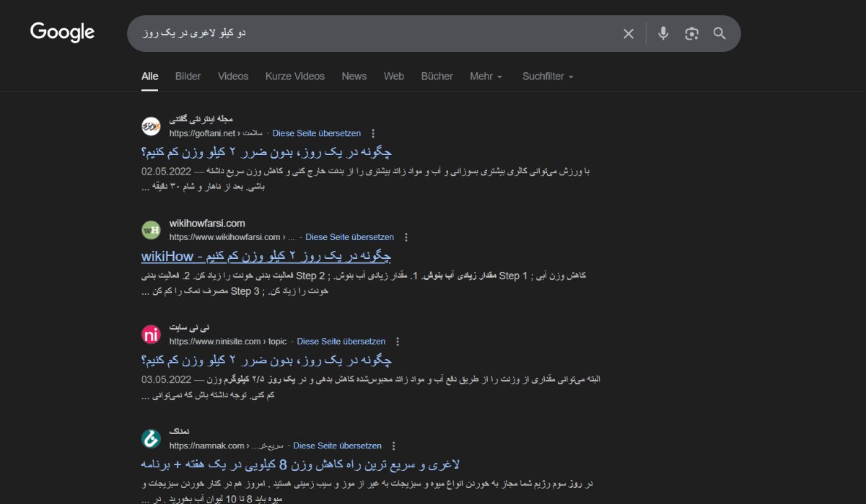
Task: Expand the three-dot menu on the namnak result
Action: [x=393, y=445]
